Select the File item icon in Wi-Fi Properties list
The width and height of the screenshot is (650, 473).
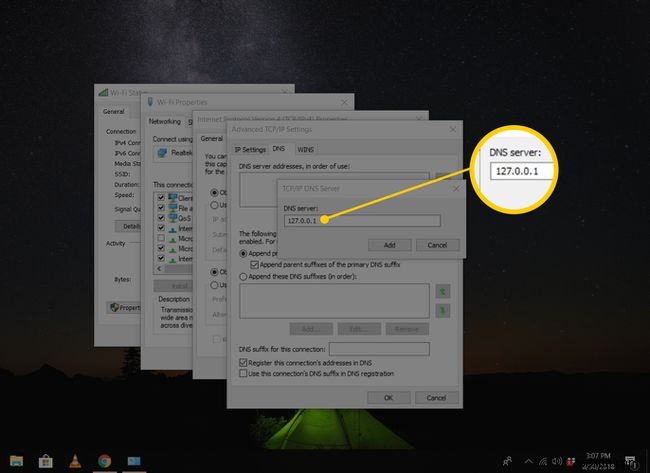pos(173,208)
